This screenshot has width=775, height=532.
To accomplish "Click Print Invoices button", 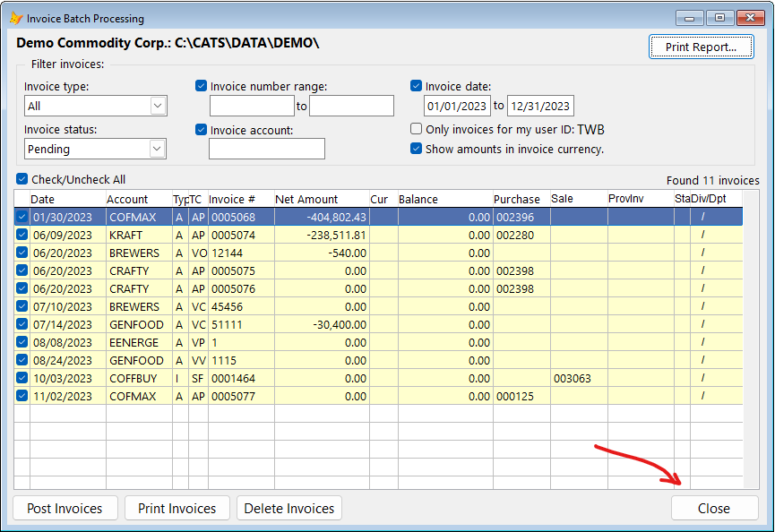I will click(x=177, y=509).
